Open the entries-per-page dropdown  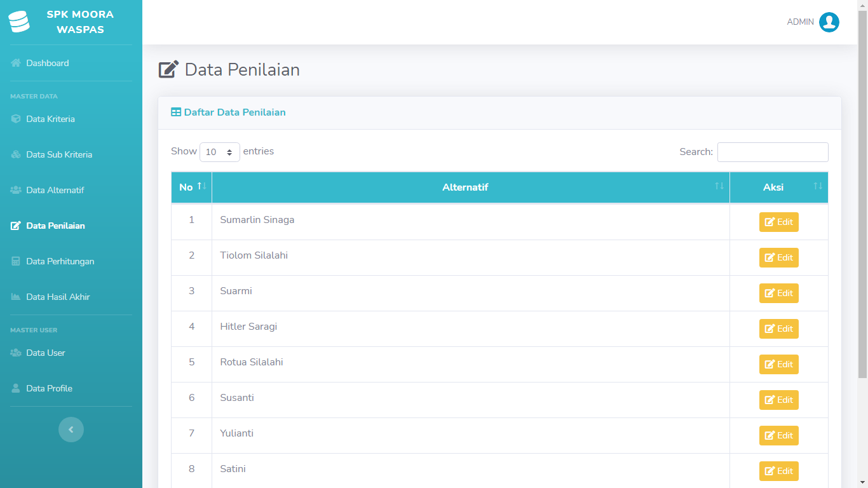pyautogui.click(x=220, y=152)
